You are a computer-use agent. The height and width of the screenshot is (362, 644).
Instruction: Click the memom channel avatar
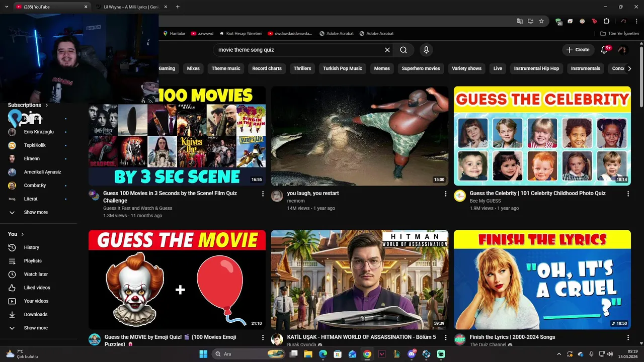pyautogui.click(x=277, y=196)
